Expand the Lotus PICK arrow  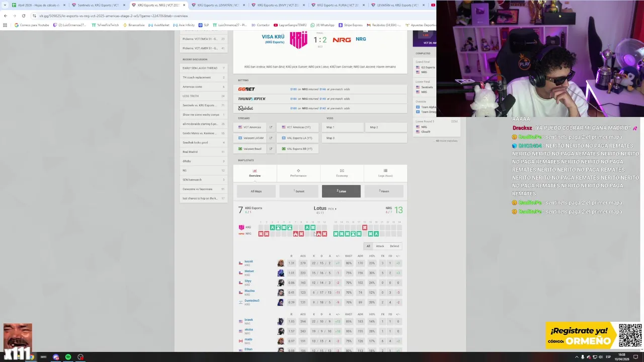(x=336, y=209)
